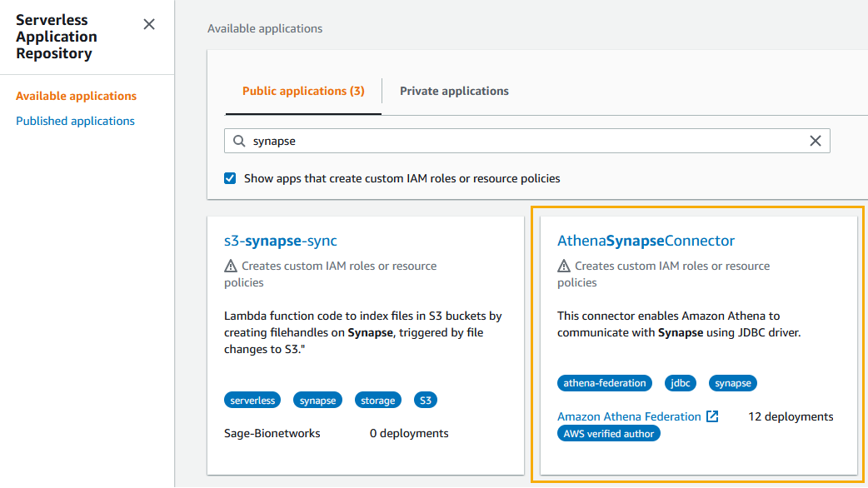Select the Public applications tab
Screen dimensions: 868x488
(x=303, y=91)
